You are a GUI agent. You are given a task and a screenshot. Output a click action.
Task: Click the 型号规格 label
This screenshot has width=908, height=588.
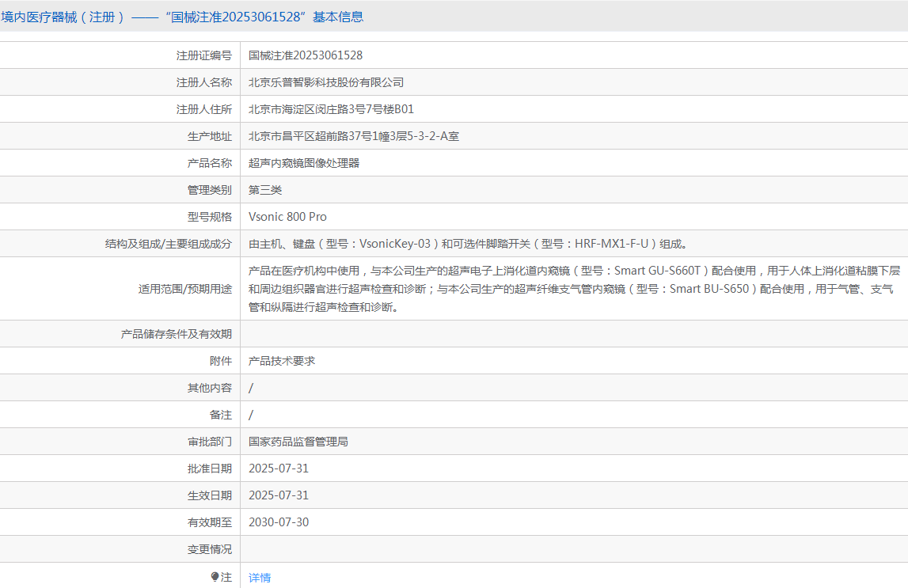click(210, 217)
